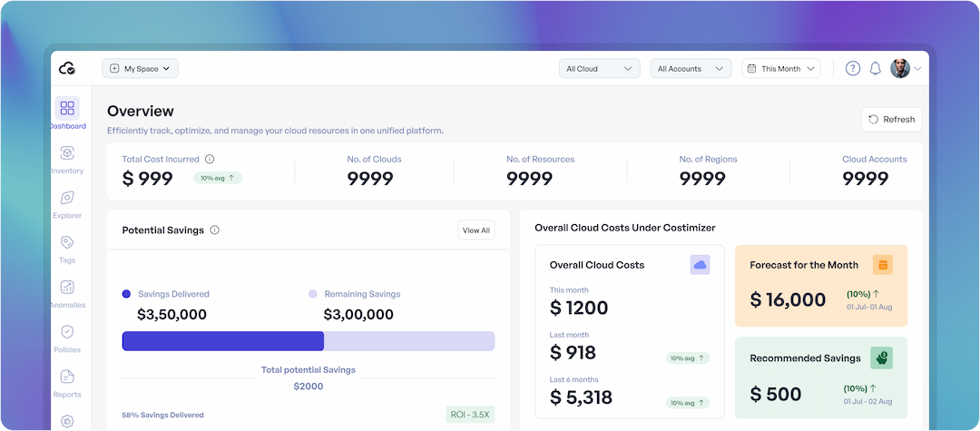The width and height of the screenshot is (980, 431).
Task: Open the Reports sidebar icon
Action: (67, 377)
